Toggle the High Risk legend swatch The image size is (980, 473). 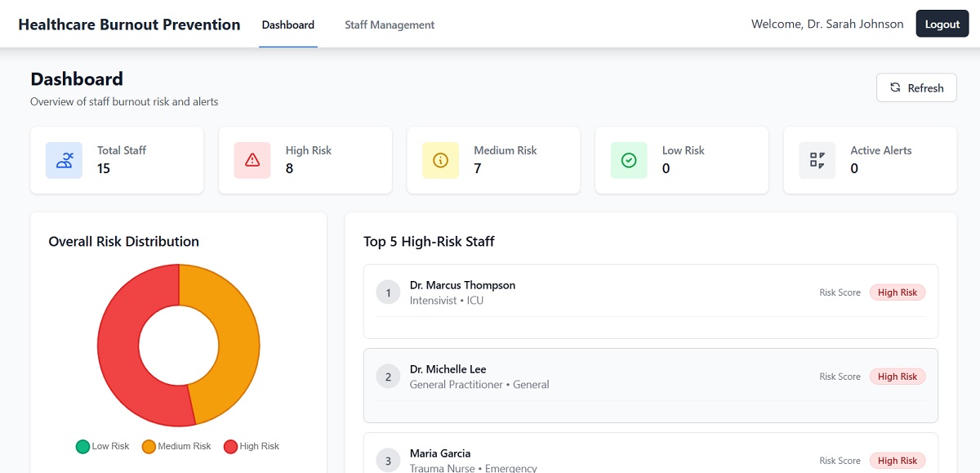[230, 446]
